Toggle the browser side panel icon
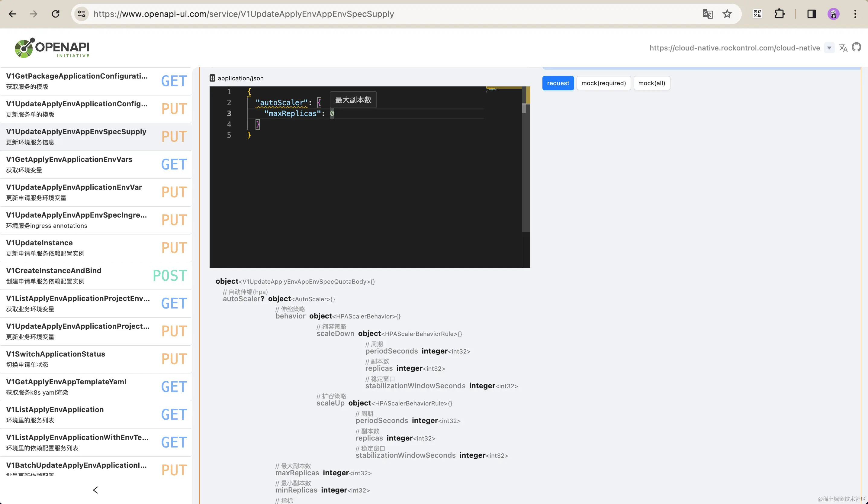The width and height of the screenshot is (868, 504). pyautogui.click(x=812, y=14)
